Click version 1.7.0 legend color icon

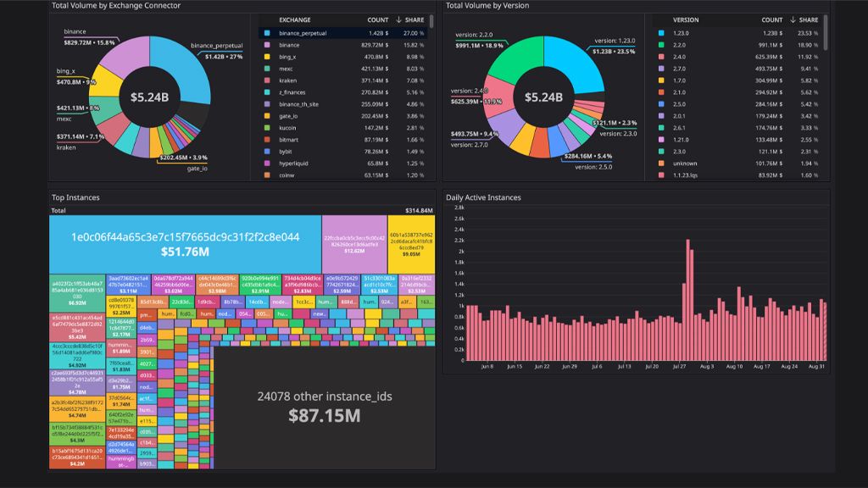(659, 80)
